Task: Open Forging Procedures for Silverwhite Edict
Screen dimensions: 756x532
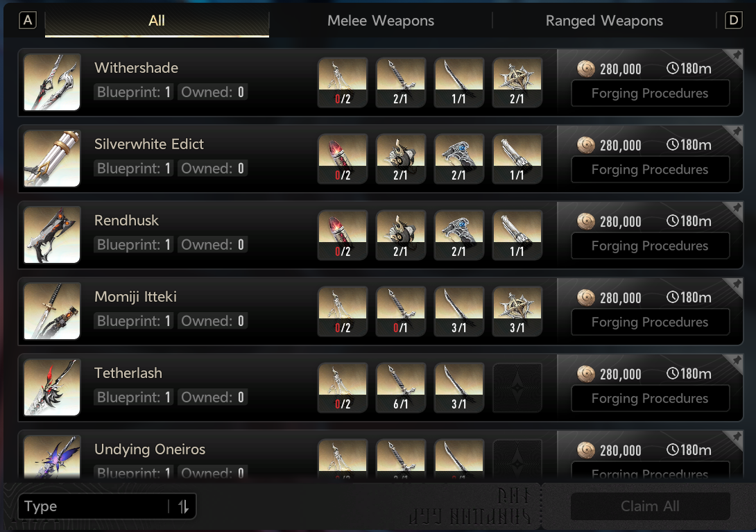Action: pyautogui.click(x=650, y=169)
